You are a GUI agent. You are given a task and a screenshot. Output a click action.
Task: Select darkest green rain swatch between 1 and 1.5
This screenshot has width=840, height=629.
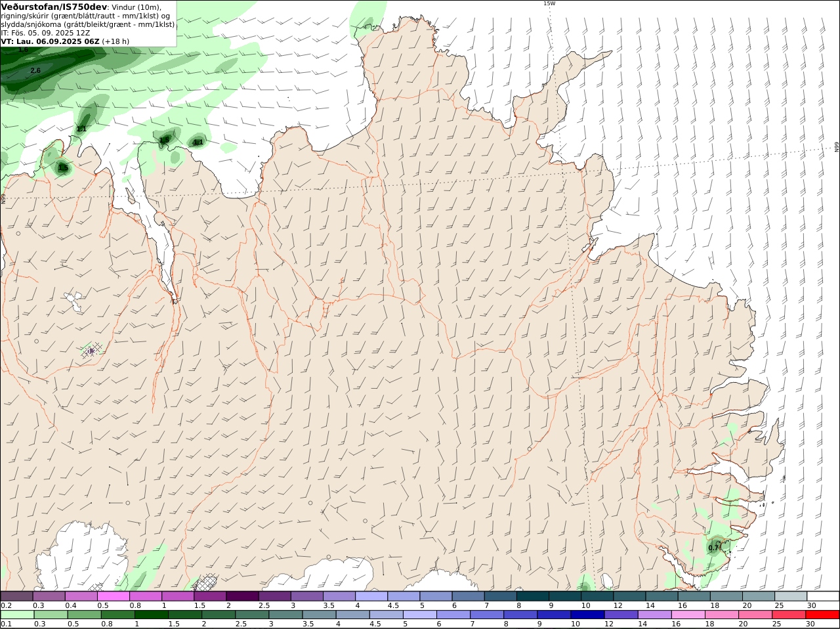pos(151,615)
